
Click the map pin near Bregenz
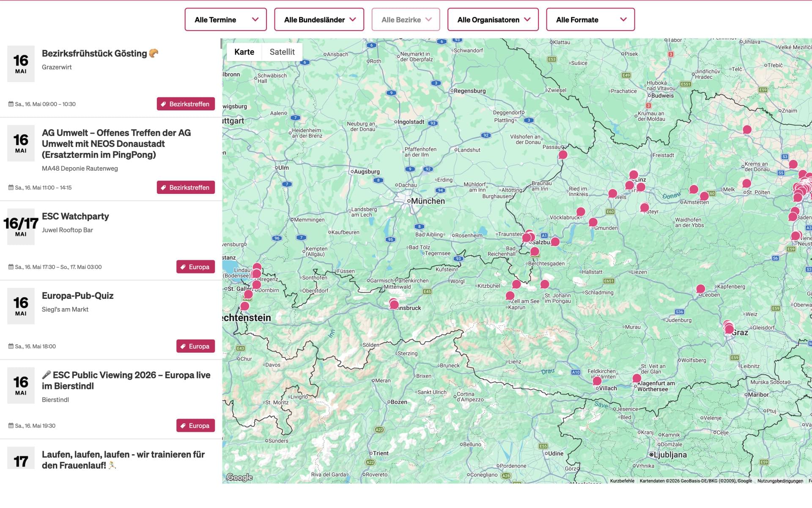pyautogui.click(x=256, y=273)
